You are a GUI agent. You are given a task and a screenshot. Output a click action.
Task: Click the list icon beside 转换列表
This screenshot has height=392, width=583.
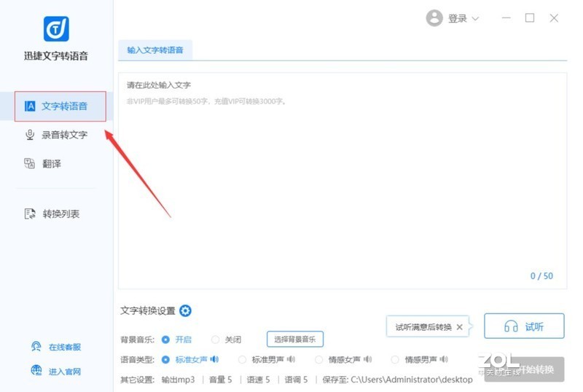pyautogui.click(x=30, y=214)
